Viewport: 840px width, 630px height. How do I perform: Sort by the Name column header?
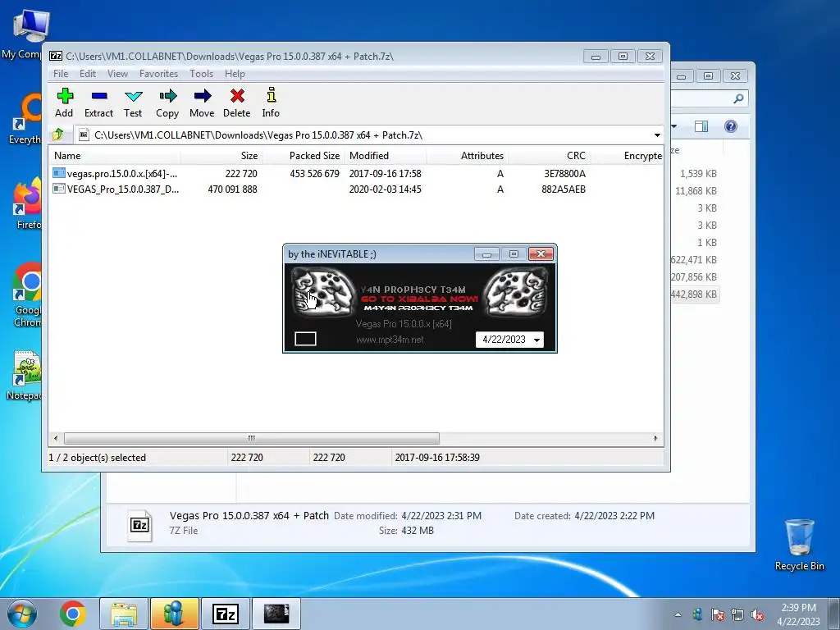[x=115, y=156]
